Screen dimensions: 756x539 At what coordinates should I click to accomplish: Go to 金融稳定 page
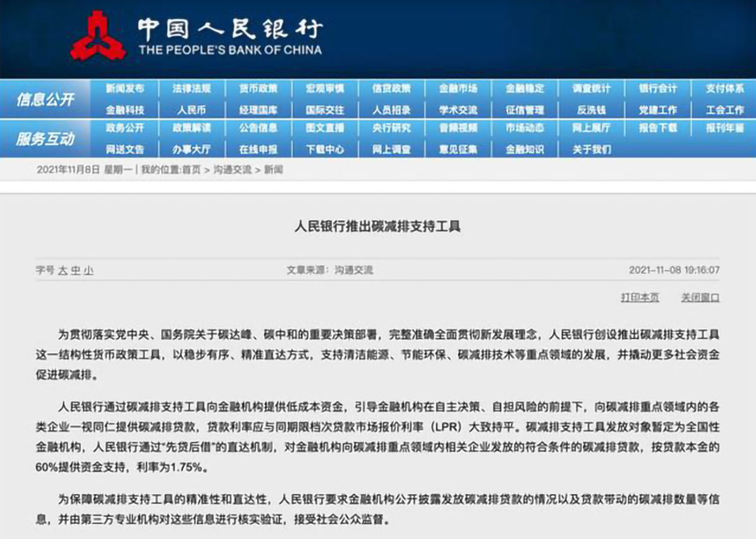(525, 89)
